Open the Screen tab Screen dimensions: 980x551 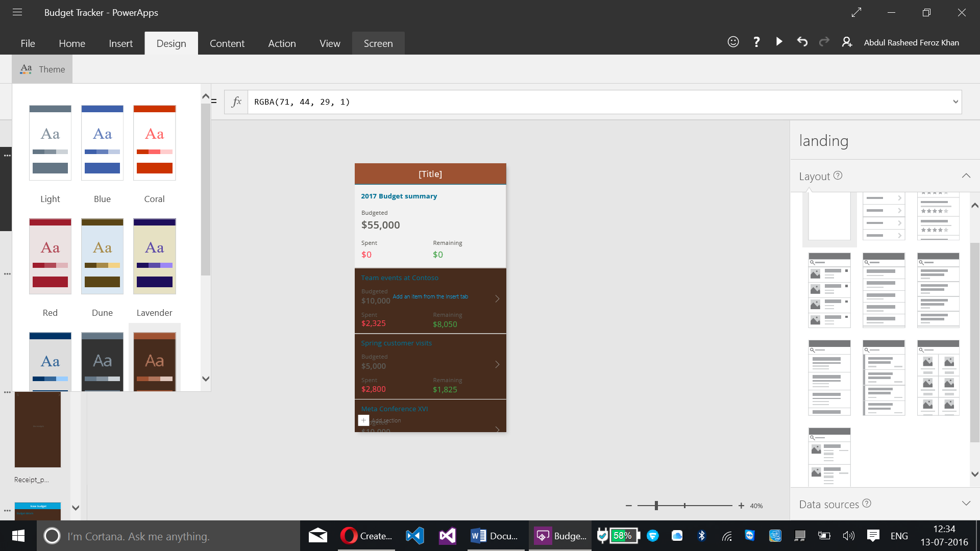point(378,43)
